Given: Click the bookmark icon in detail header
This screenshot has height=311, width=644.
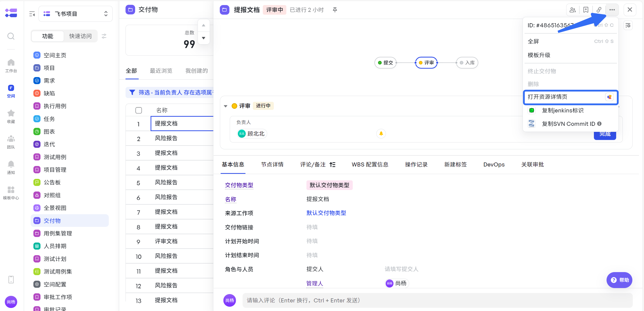Looking at the screenshot, I should pyautogui.click(x=586, y=10).
